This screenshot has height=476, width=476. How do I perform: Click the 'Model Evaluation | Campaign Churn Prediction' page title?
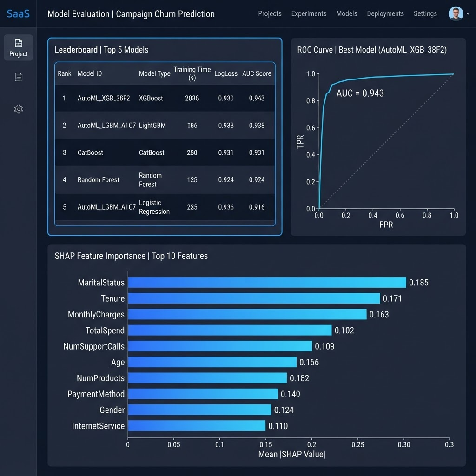pos(131,14)
